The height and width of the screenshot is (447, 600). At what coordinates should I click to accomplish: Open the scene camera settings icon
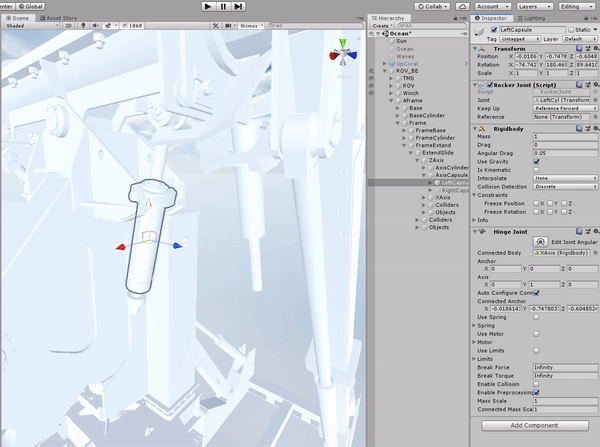(x=228, y=26)
